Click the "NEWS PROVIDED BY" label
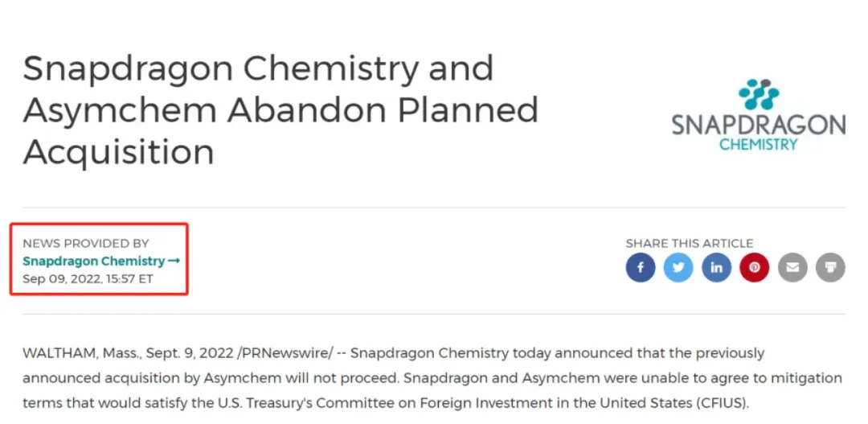The width and height of the screenshot is (868, 424). pos(86,243)
